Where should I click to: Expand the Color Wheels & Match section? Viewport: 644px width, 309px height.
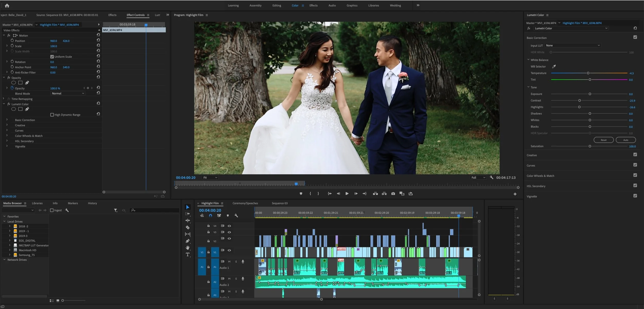pos(540,176)
